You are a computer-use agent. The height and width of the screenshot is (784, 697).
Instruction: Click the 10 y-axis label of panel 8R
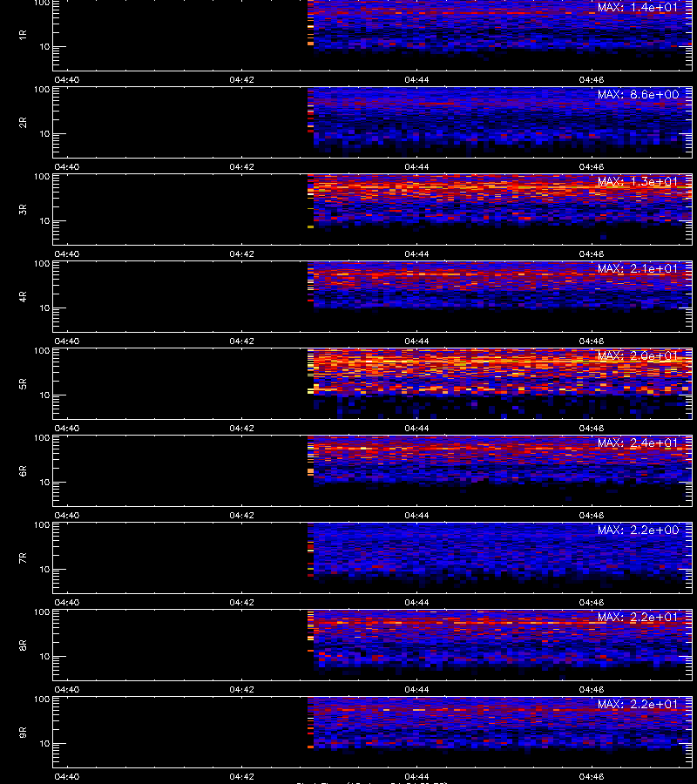tap(44, 657)
